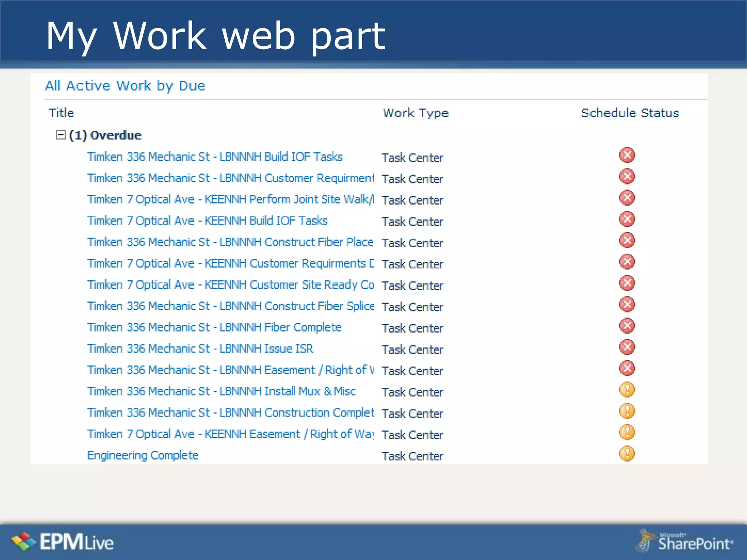Select Task Center cell in Engineering Complete row
Screen dimensions: 747x560
click(412, 456)
